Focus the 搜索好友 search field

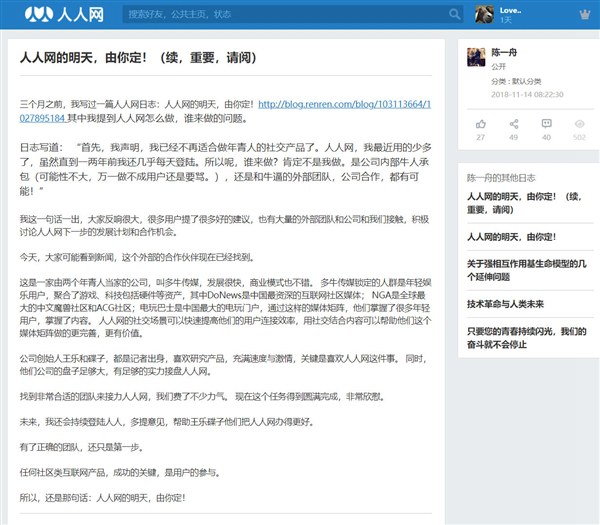point(285,14)
